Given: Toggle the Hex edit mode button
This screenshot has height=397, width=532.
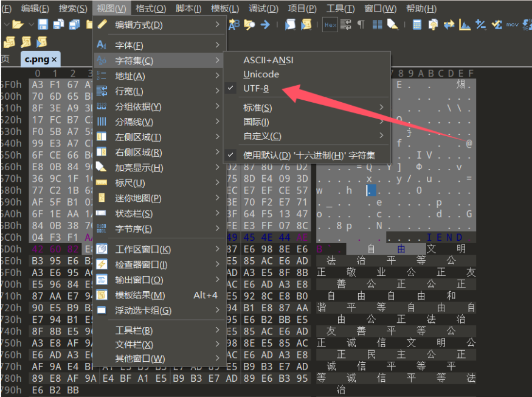Looking at the screenshot, I should 330,25.
